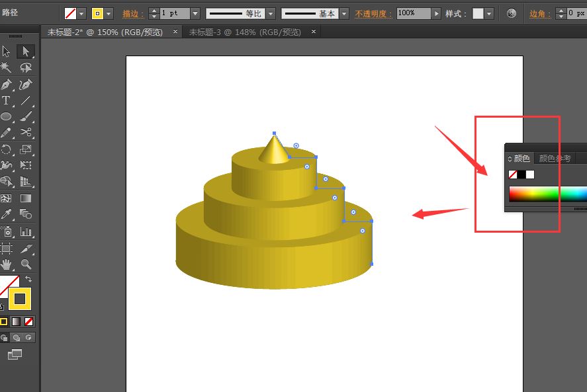The height and width of the screenshot is (392, 587).
Task: Close the 未标题-3 document tab
Action: [x=313, y=32]
